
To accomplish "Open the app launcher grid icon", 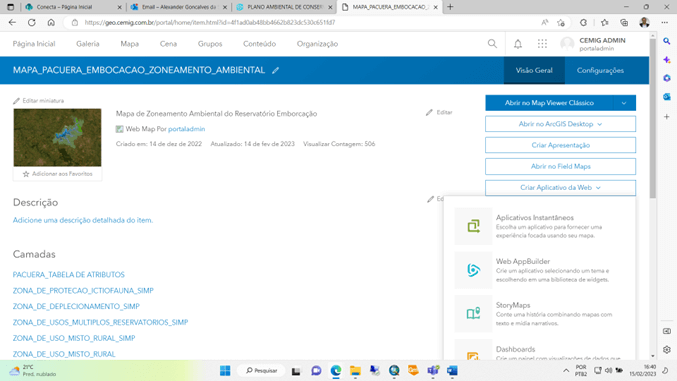I will (x=542, y=44).
